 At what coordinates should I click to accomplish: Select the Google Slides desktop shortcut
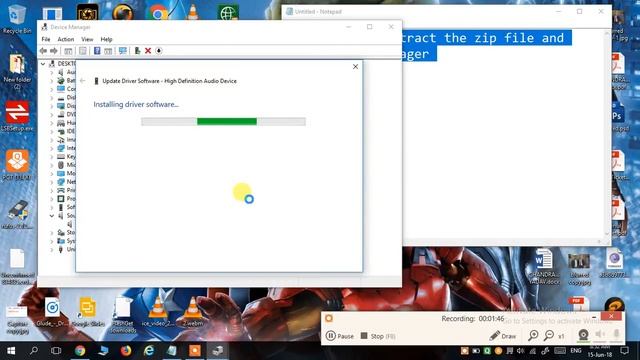(x=88, y=312)
